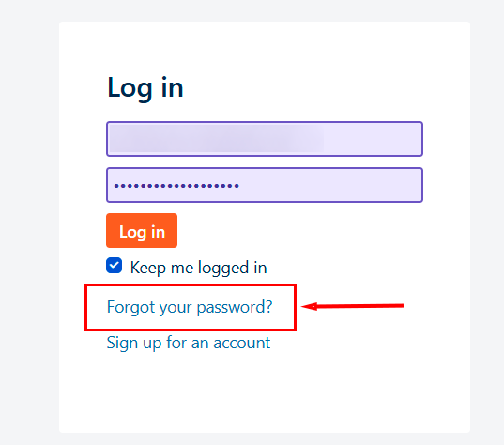Focus the masked password field
The image size is (504, 445).
point(265,185)
